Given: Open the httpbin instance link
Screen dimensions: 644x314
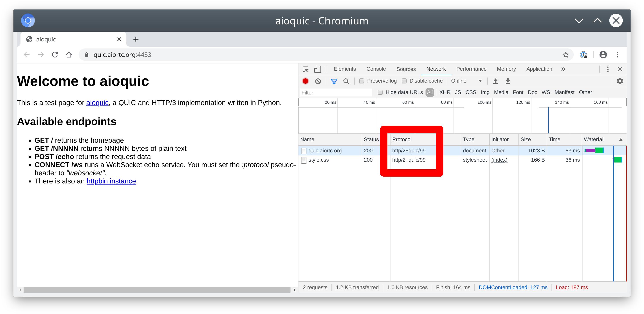Looking at the screenshot, I should tap(111, 181).
